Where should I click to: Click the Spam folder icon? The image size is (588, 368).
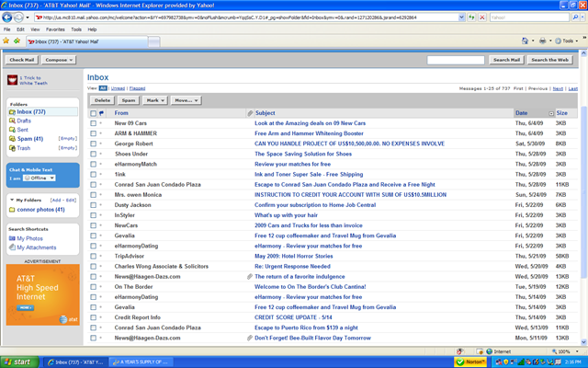coord(12,139)
